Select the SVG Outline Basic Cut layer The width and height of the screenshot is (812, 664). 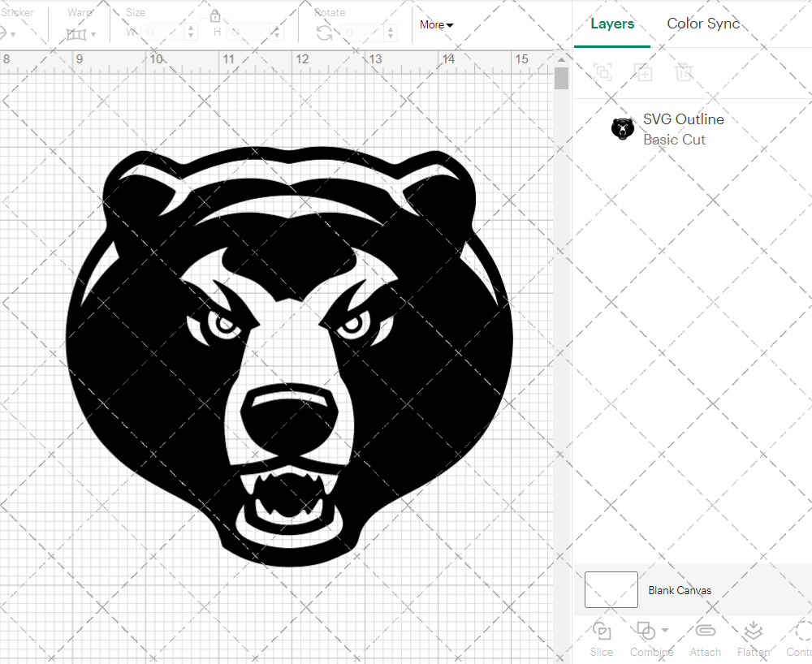[684, 129]
